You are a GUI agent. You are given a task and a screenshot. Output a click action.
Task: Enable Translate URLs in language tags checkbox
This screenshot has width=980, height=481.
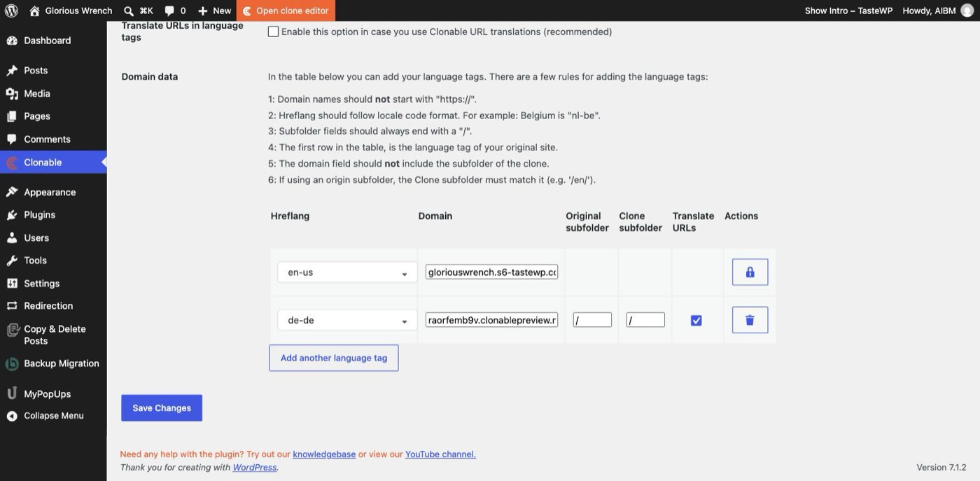point(274,32)
